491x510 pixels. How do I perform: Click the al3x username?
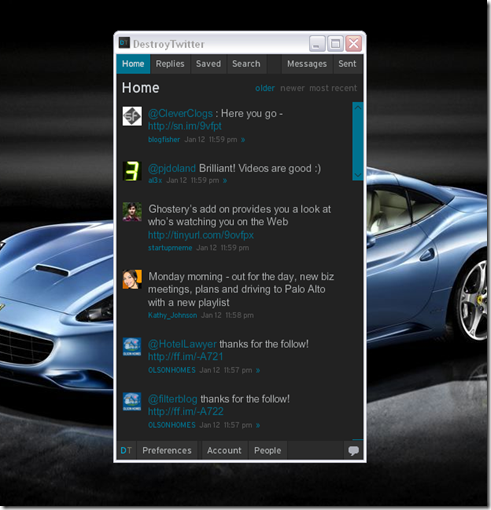point(155,181)
